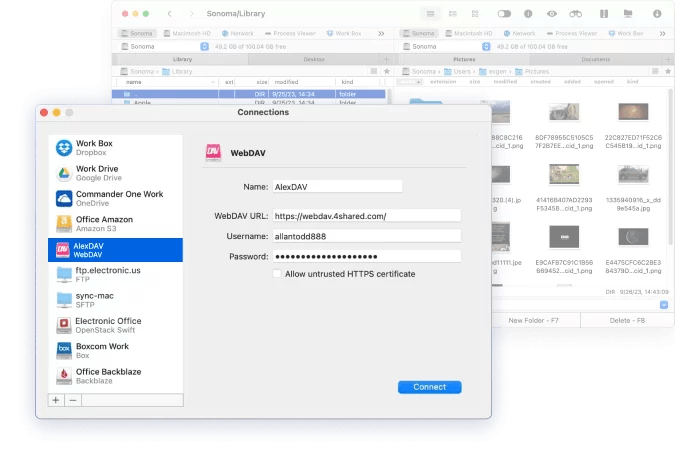
Task: Add a new tab in left pane
Action: (386, 59)
